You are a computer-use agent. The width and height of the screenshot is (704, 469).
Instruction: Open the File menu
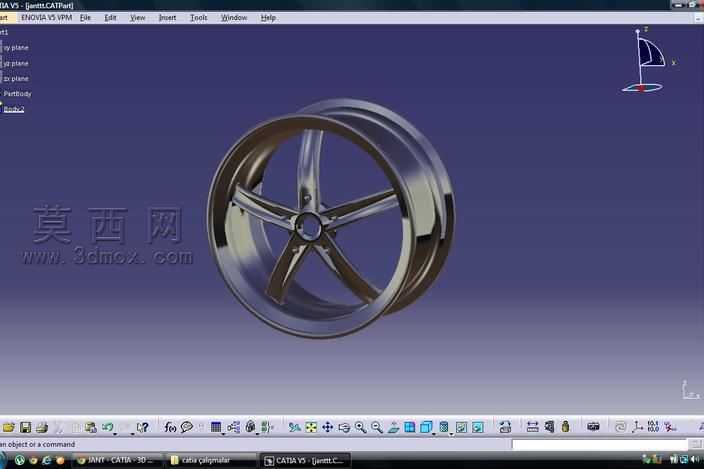pyautogui.click(x=85, y=18)
